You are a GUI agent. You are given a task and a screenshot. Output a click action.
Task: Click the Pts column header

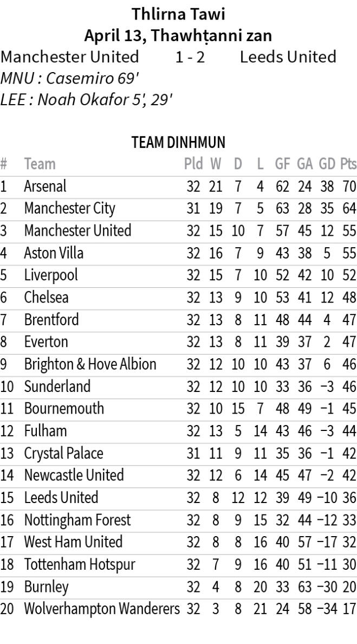point(348,164)
